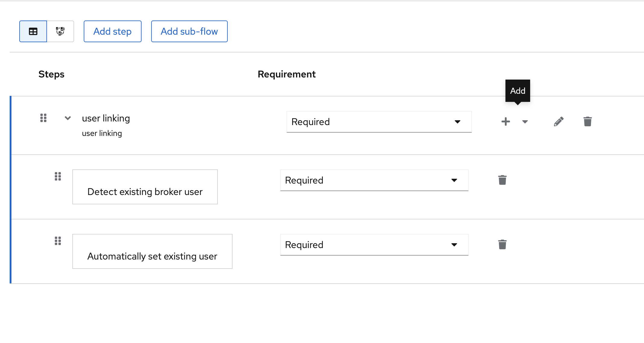
Task: Open the Add options with the plus icon
Action: pyautogui.click(x=505, y=121)
